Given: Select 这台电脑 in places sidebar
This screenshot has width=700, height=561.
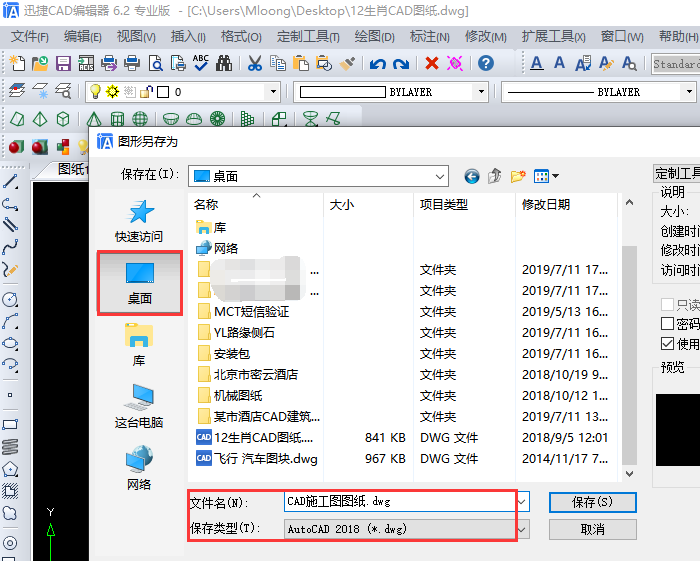Looking at the screenshot, I should [139, 406].
